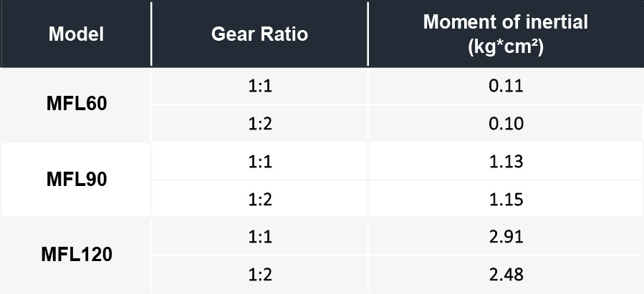Click the 1:1 gear ratio for MFL90
Screen dimensions: 644x294
[x=260, y=162]
